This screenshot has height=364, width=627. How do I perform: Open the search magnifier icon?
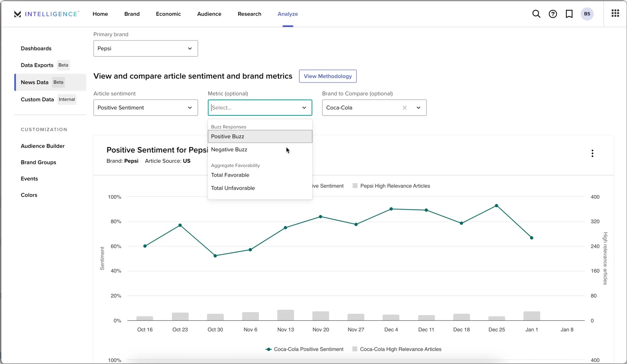coord(536,14)
